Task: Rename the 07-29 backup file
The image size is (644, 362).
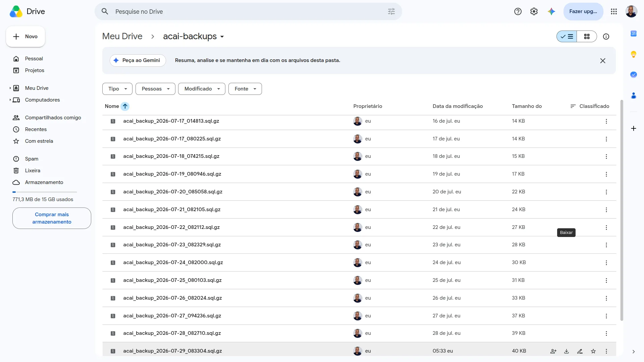Action: [580, 351]
